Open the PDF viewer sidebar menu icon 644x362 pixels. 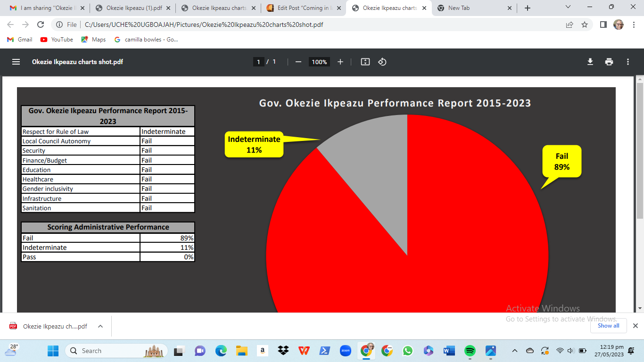point(16,62)
